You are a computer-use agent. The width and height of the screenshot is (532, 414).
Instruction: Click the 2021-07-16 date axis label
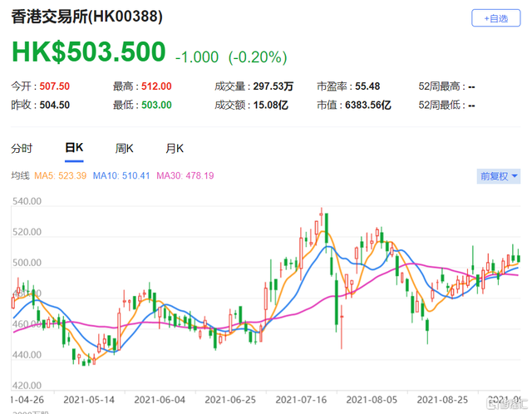(301, 400)
